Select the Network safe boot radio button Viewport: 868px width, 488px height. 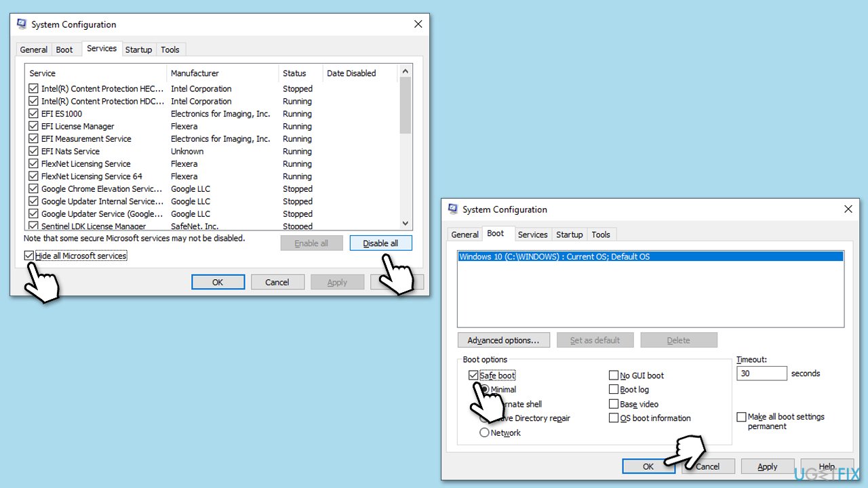click(484, 432)
